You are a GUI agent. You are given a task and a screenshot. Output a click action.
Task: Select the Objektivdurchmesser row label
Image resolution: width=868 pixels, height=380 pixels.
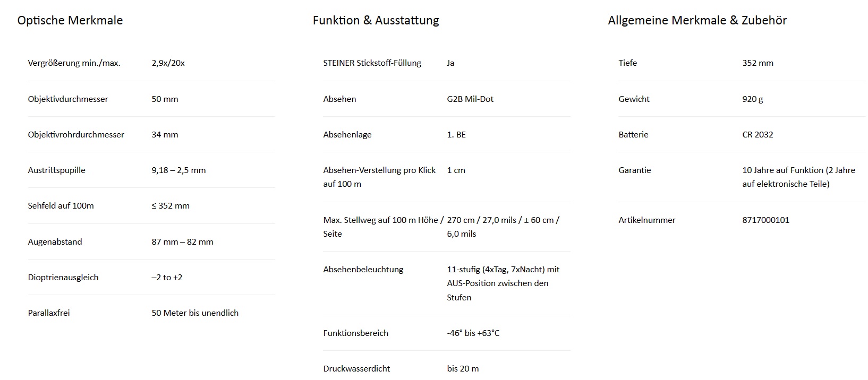coord(68,99)
